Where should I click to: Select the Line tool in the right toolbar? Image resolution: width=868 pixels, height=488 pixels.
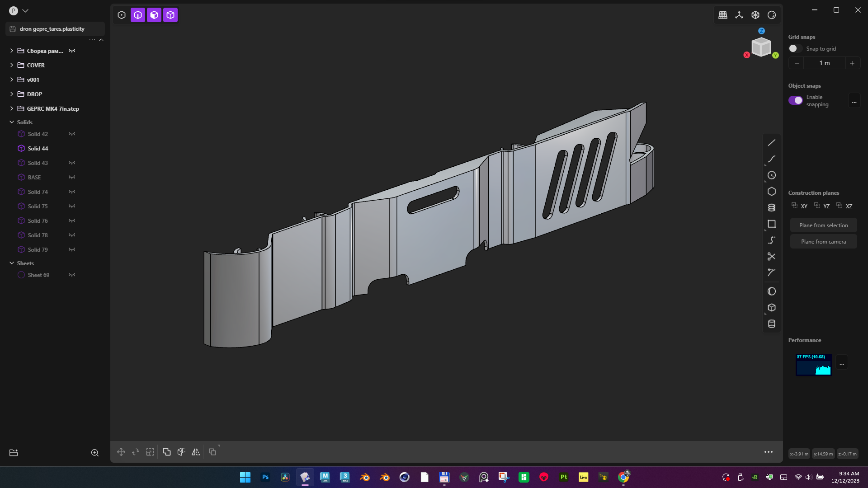[772, 142]
